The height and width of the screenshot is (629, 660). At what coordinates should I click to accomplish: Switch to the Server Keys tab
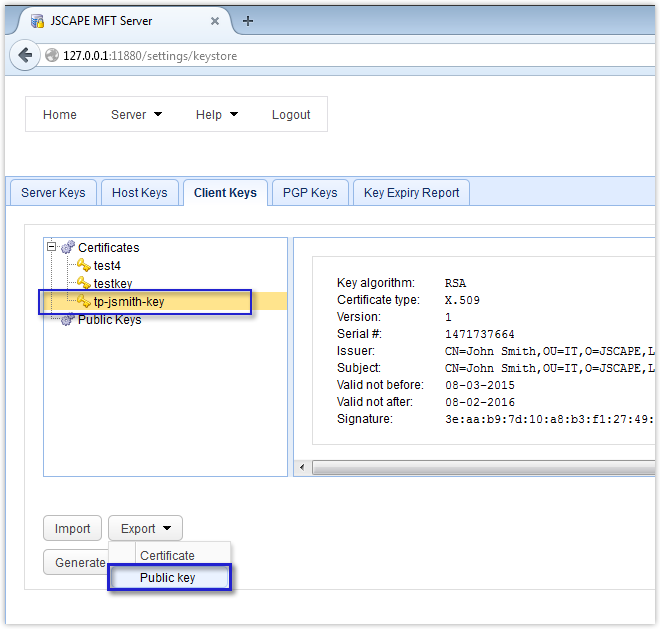[x=53, y=193]
